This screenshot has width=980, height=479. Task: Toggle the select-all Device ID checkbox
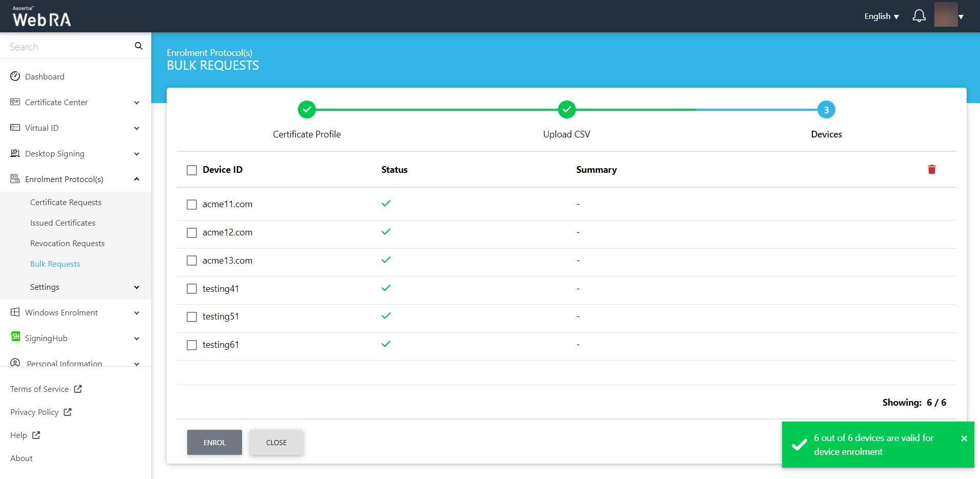point(192,170)
